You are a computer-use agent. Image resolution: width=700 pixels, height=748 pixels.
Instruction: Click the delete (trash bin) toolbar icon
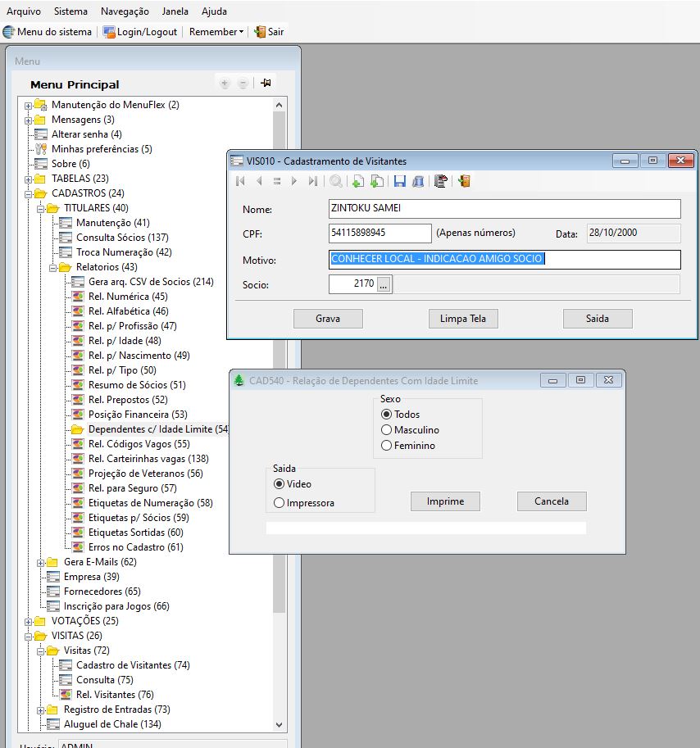418,182
